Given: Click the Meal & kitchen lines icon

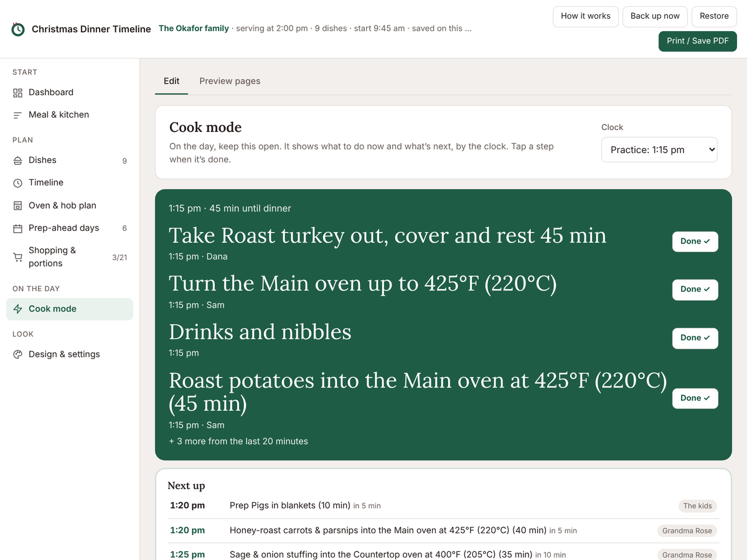Looking at the screenshot, I should 17,115.
